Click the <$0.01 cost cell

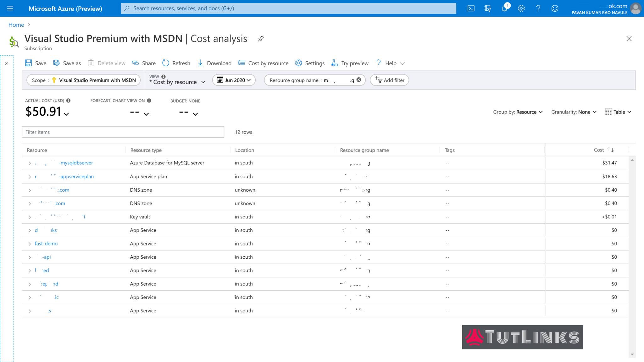[x=609, y=217]
